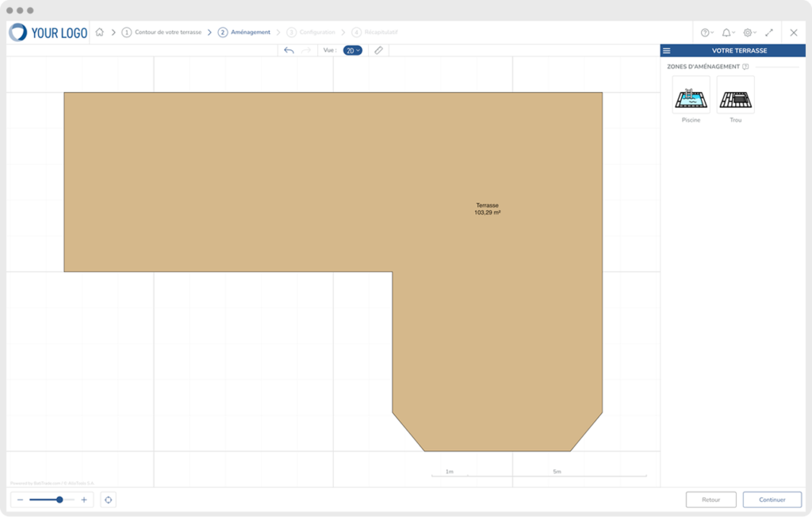Add a Trou zone to the terrace

click(735, 95)
